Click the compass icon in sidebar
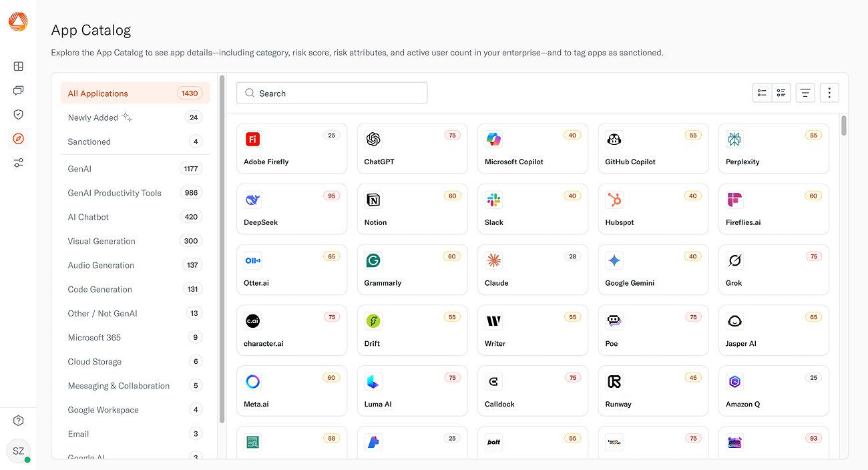This screenshot has width=868, height=470. (x=19, y=139)
